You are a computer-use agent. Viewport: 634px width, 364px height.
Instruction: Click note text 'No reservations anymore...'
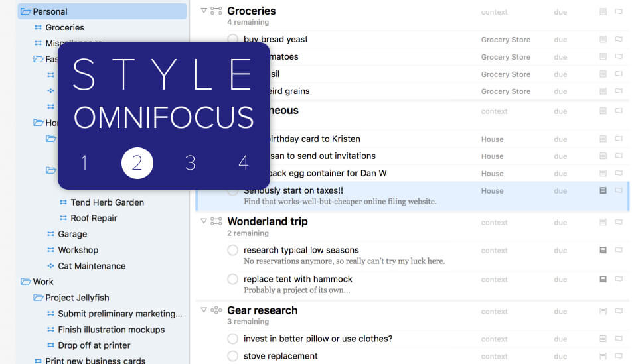click(x=344, y=261)
